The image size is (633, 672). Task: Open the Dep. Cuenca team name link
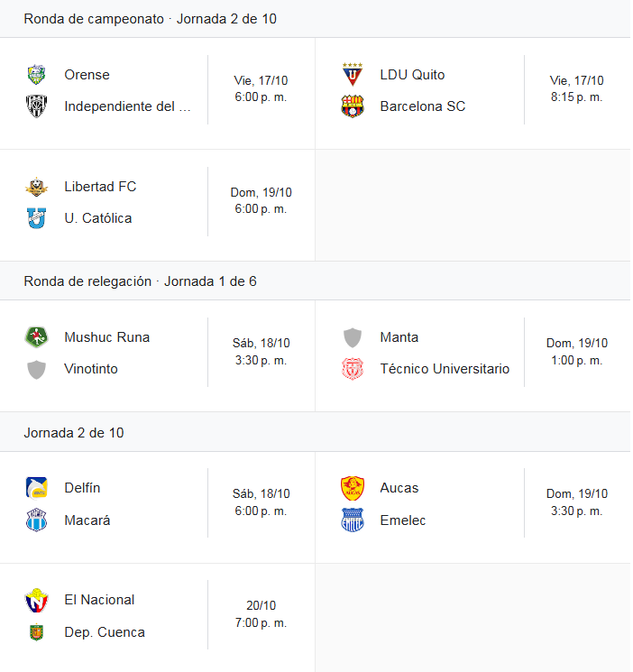(105, 632)
